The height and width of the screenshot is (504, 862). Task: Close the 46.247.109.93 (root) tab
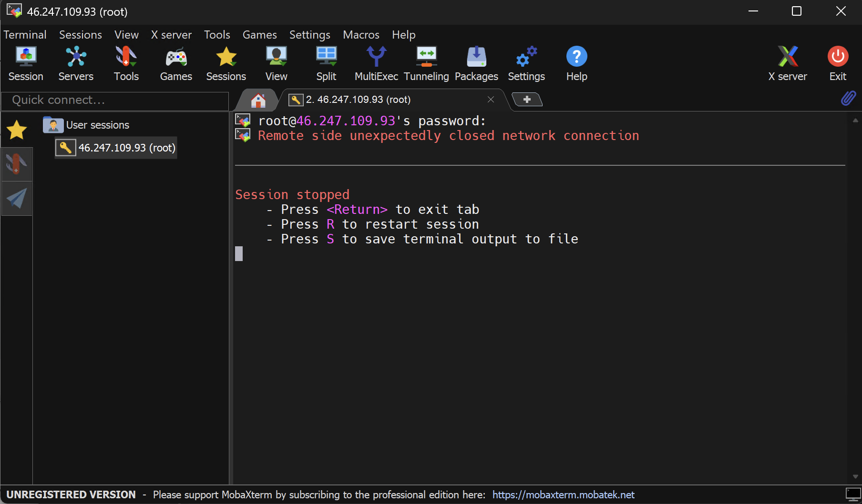pyautogui.click(x=491, y=99)
